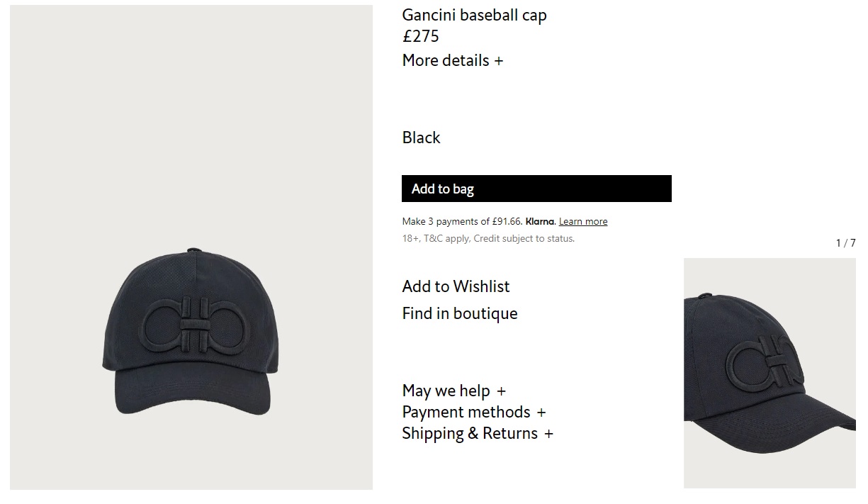
Task: Open the Payment methods section label
Action: [x=466, y=413]
